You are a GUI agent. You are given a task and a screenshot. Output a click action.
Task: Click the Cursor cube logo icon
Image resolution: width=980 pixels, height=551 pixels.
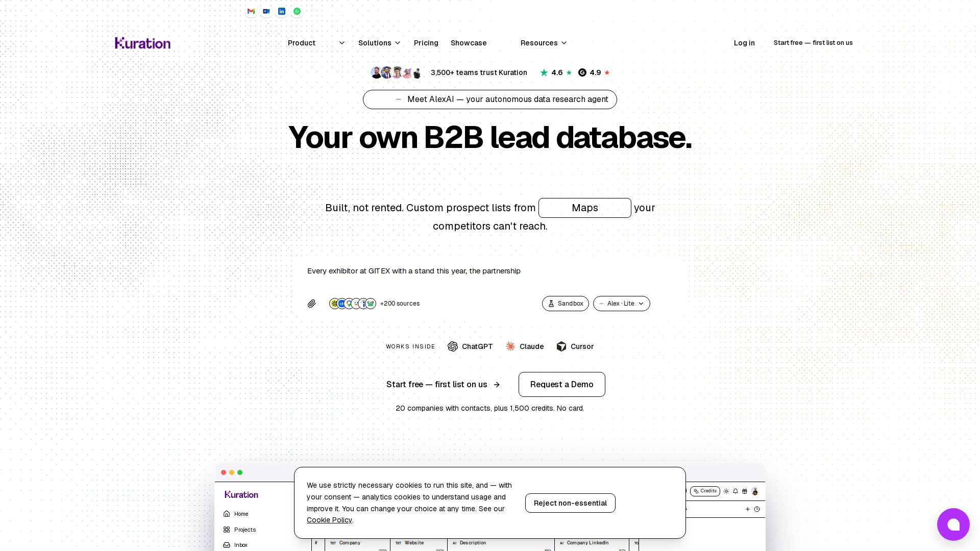point(561,346)
